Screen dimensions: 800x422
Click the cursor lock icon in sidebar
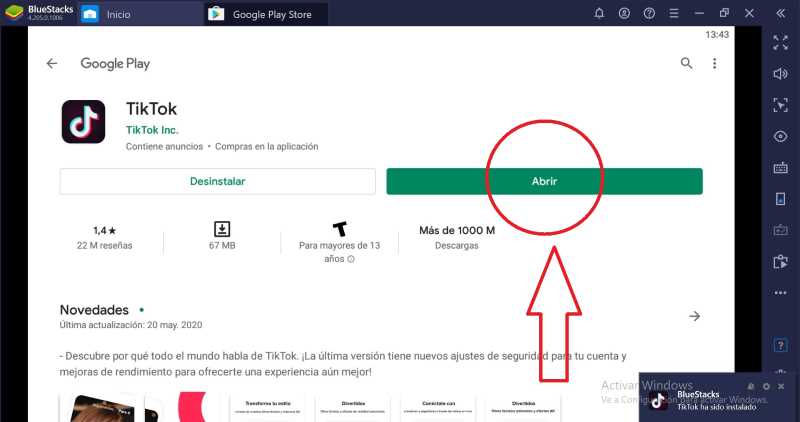781,105
